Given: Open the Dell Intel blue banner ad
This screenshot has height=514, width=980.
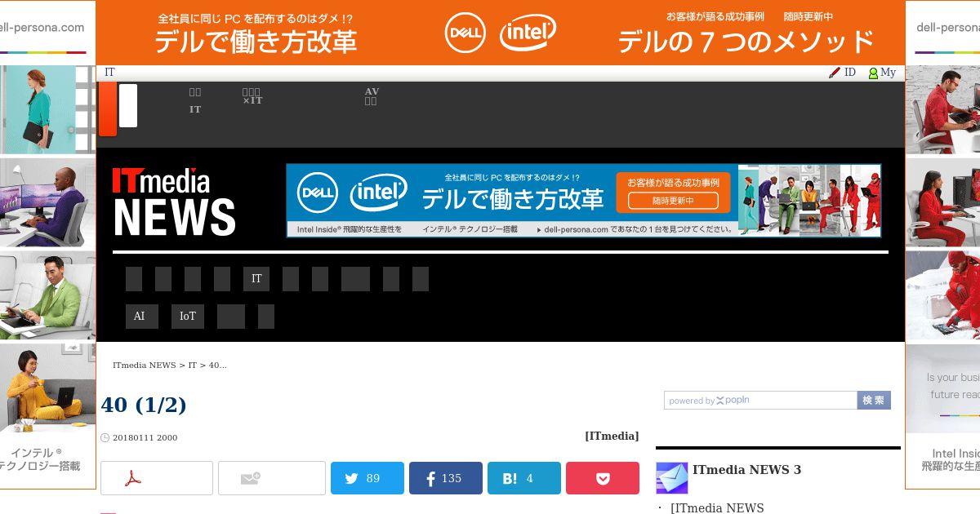Looking at the screenshot, I should tap(583, 201).
